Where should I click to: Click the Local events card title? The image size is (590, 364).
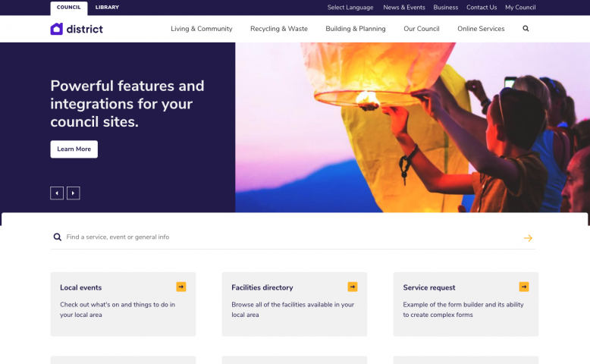point(81,287)
